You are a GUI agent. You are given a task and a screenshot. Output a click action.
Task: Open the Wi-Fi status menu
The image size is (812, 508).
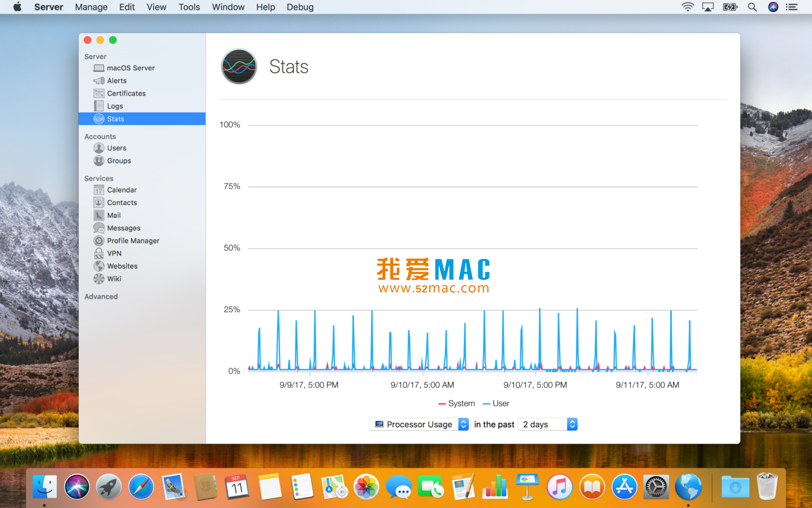pyautogui.click(x=688, y=7)
